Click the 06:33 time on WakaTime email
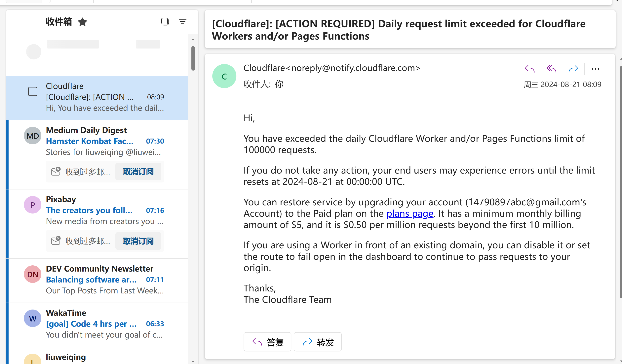Screen dimensions: 622x364 155,324
